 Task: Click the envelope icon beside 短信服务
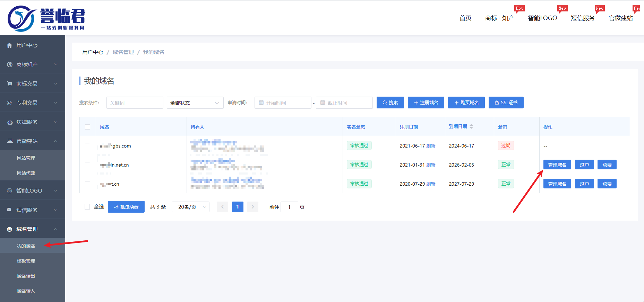click(9, 210)
